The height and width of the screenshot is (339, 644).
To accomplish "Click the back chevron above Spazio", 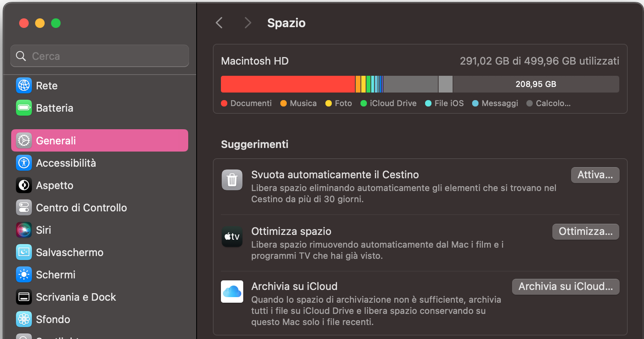I will (219, 23).
